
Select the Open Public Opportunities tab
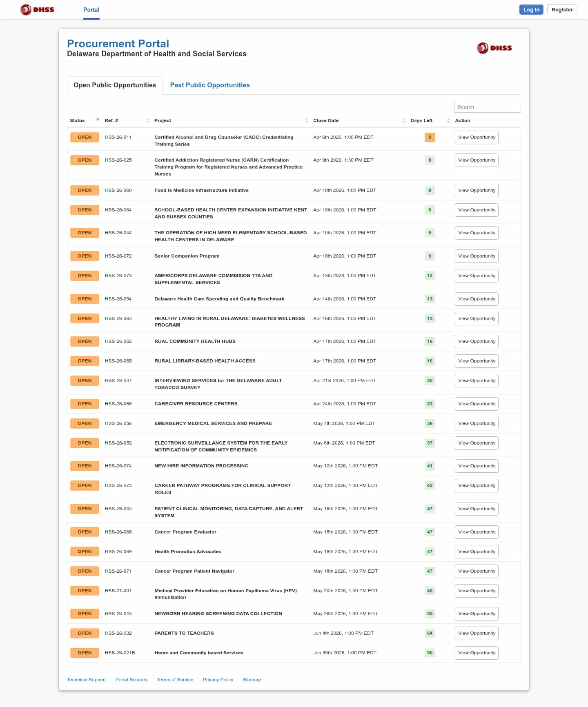point(115,85)
